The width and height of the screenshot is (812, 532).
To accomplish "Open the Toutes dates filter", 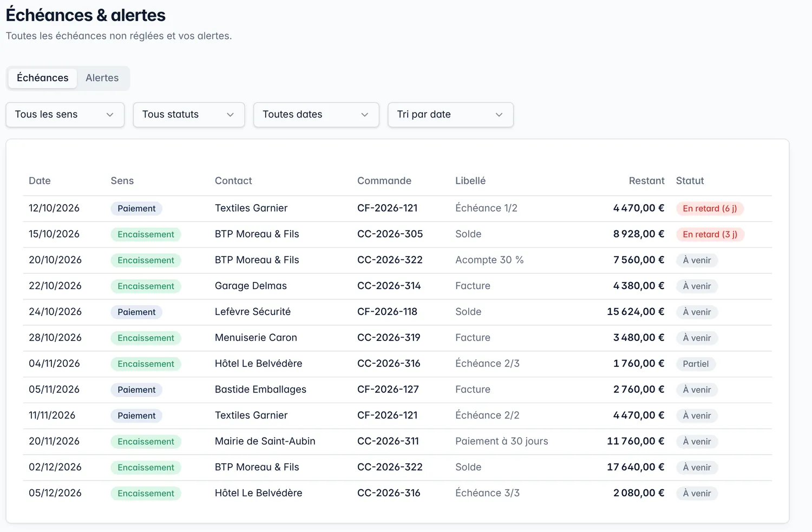I will 316,115.
